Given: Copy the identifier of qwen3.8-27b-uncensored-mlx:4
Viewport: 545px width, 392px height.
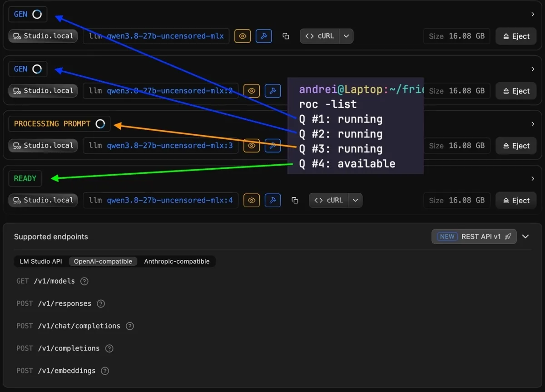Looking at the screenshot, I should click(295, 200).
